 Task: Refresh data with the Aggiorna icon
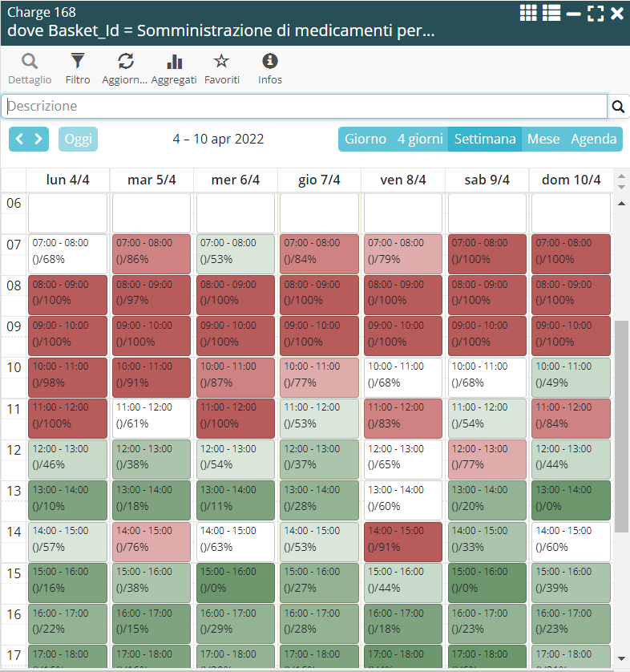point(125,62)
